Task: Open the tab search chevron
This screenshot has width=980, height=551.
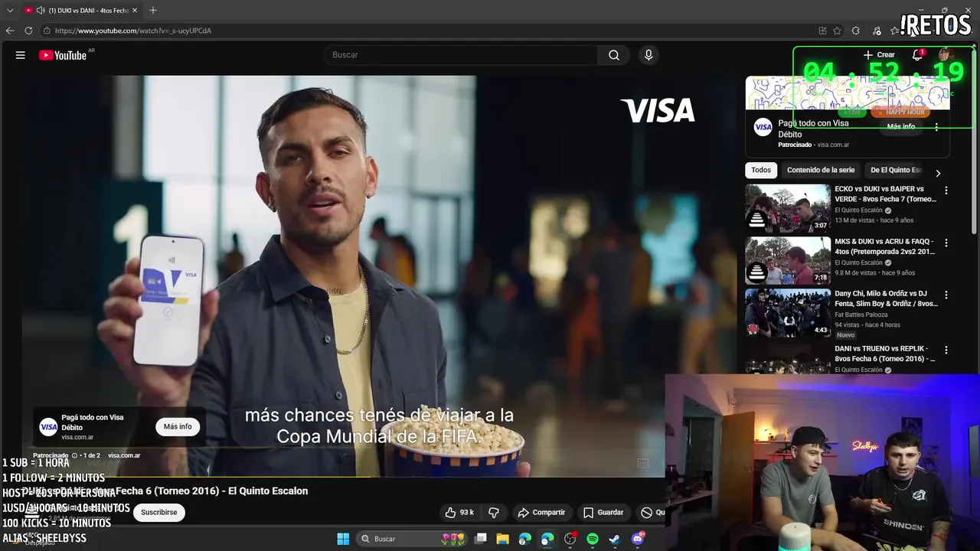Action: pos(10,10)
